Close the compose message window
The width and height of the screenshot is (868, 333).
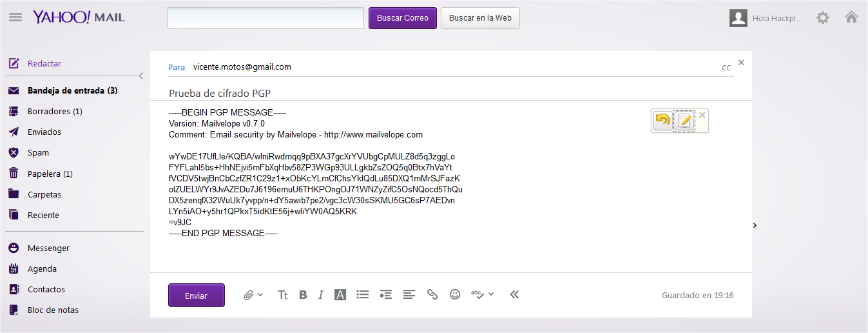pyautogui.click(x=741, y=63)
